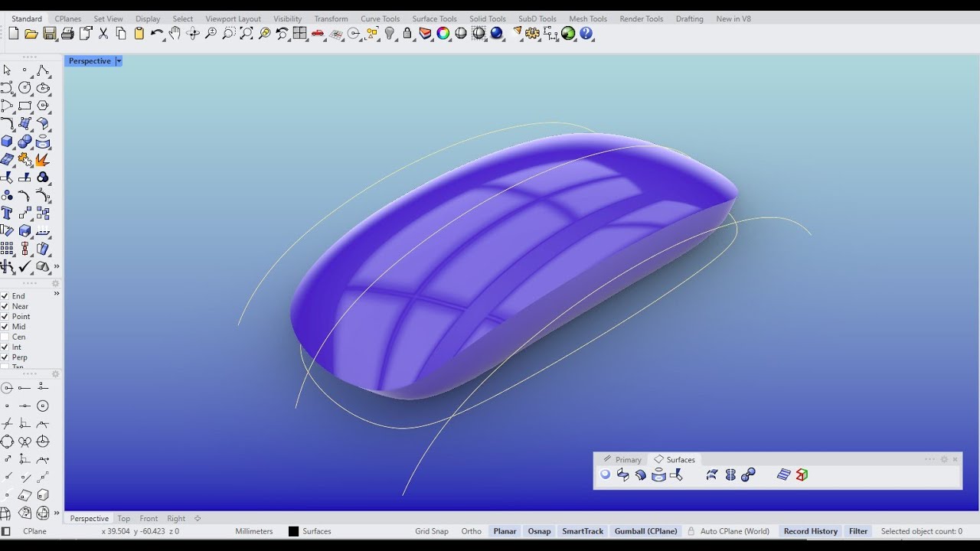Screen dimensions: 980x551
Task: Click the Print icon
Action: (x=67, y=33)
